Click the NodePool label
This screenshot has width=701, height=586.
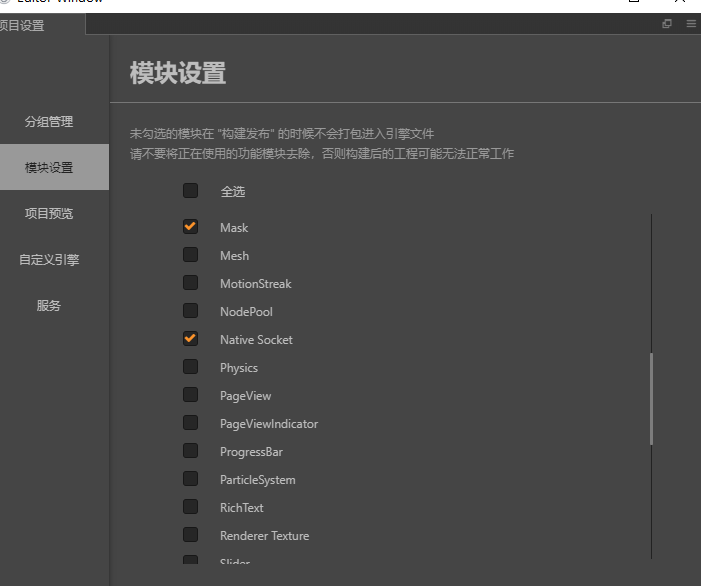click(246, 312)
